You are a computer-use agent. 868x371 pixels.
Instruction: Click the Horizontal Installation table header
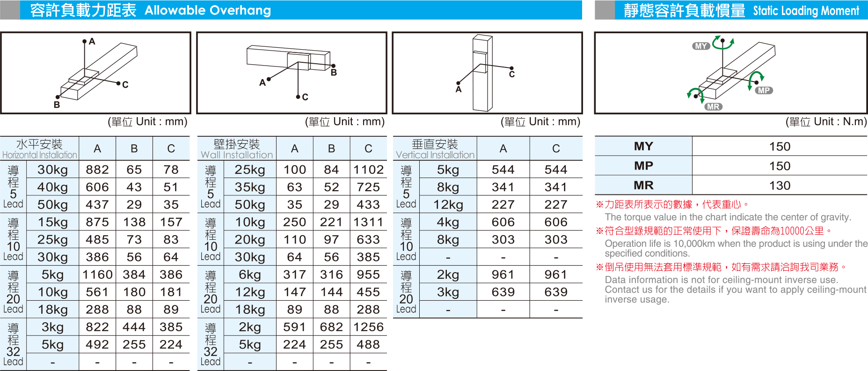[x=39, y=148]
